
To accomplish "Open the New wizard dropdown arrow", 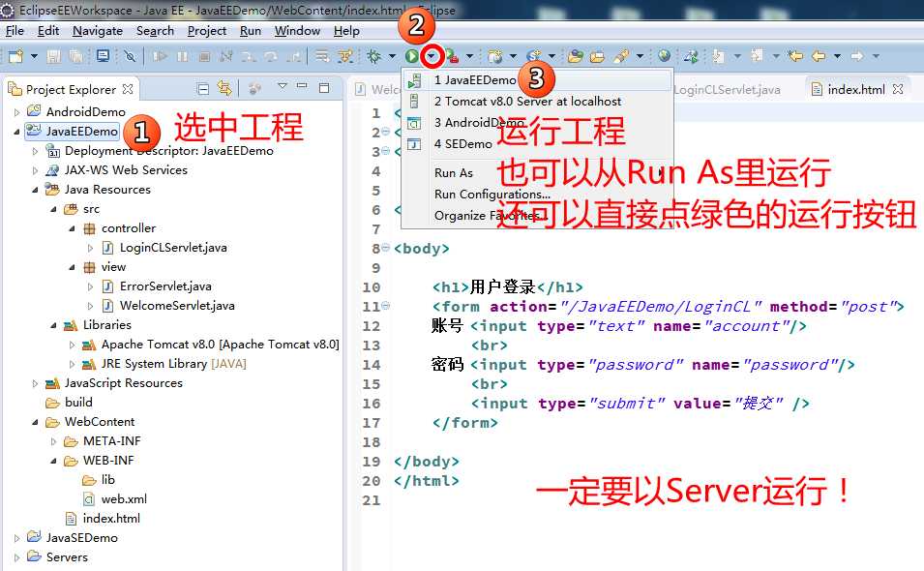I will click(x=34, y=56).
